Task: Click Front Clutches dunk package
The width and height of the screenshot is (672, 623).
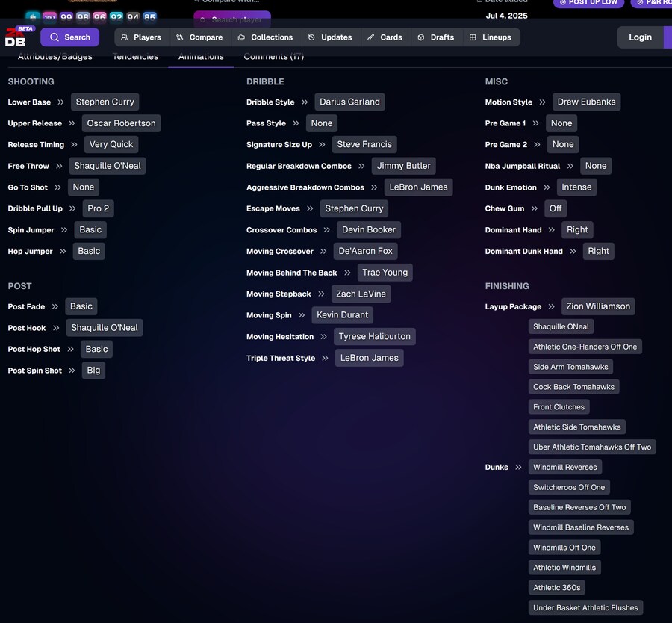Action: [x=559, y=407]
